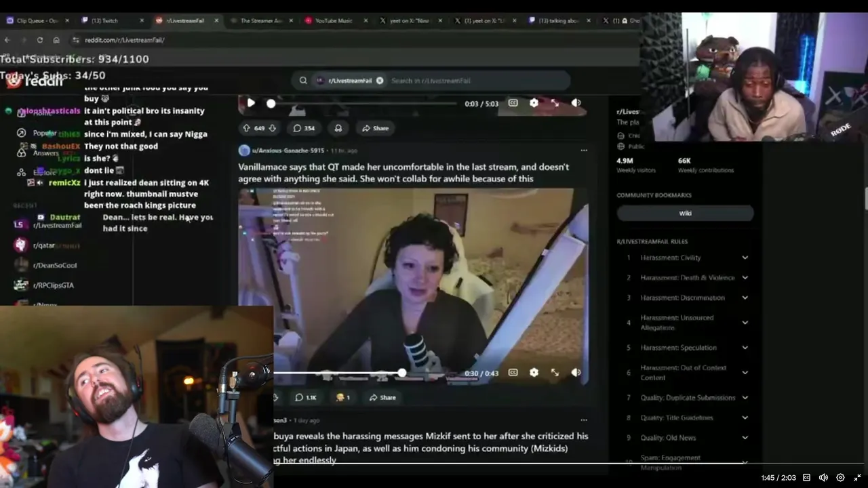Open the Wiki community bookmark
The width and height of the screenshot is (868, 488).
click(x=685, y=213)
